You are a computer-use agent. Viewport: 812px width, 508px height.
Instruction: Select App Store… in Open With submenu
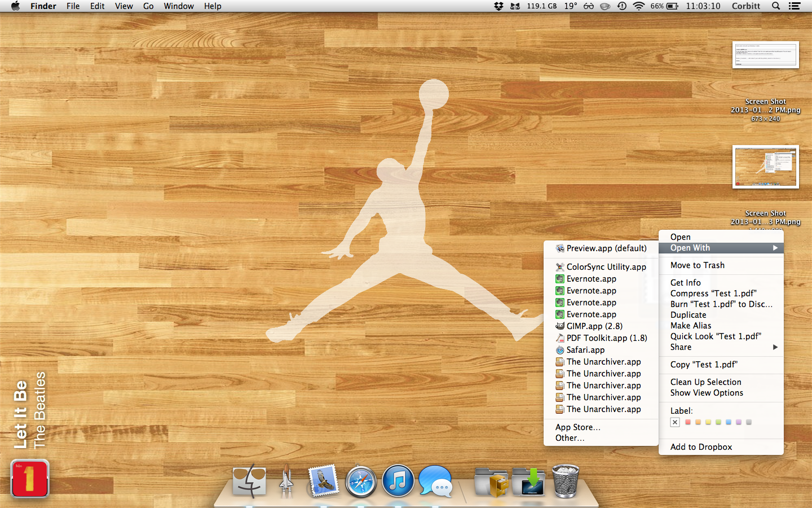pos(601,427)
